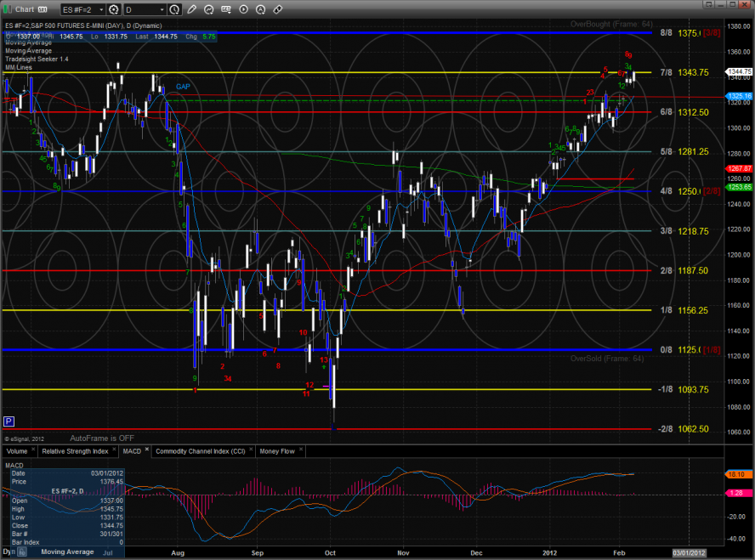The width and height of the screenshot is (755, 560).
Task: Click the green link indicator beside Chart
Action: (x=7, y=9)
